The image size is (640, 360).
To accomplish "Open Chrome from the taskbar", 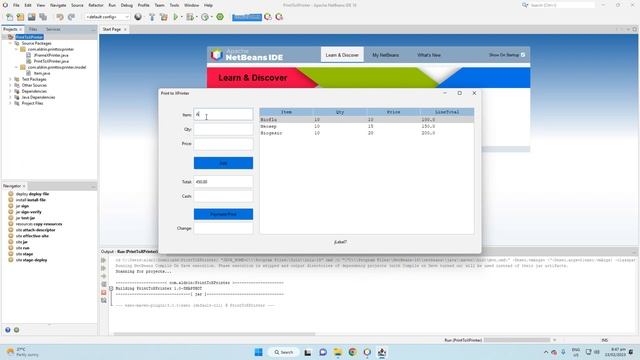I will pos(353,352).
